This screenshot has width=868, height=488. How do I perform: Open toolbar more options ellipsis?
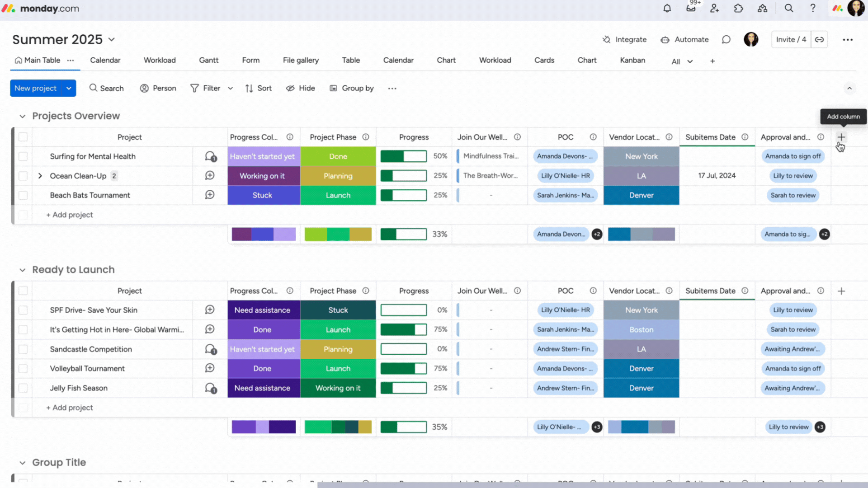392,89
